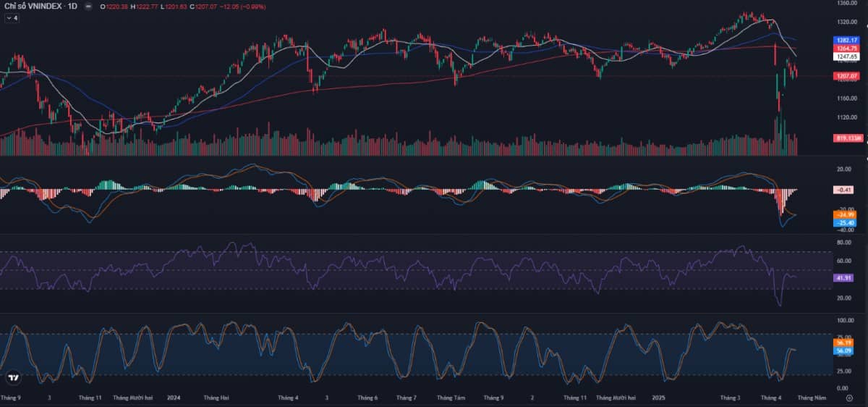The image size is (868, 407).
Task: Click the Tháng 6 label on the time axis
Action: (367, 398)
